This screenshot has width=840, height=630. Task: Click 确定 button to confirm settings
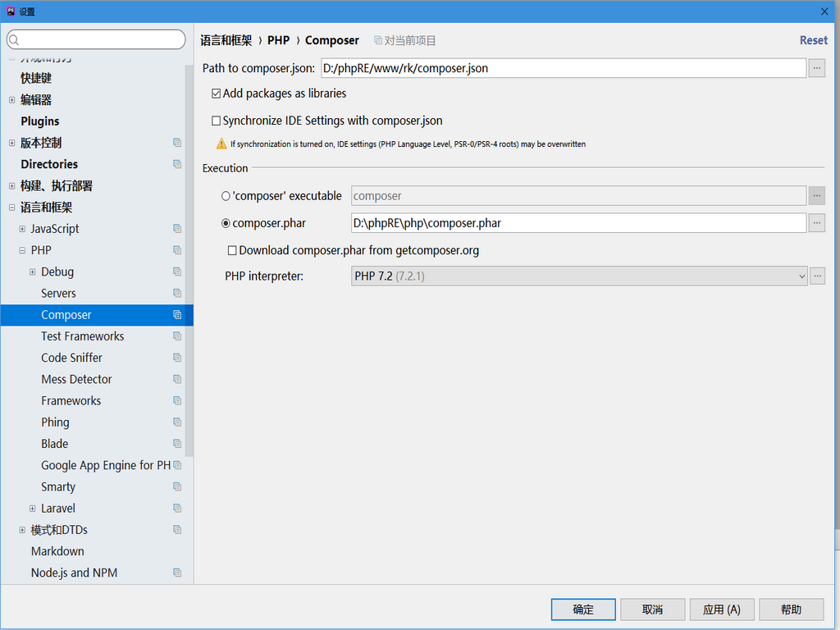583,609
